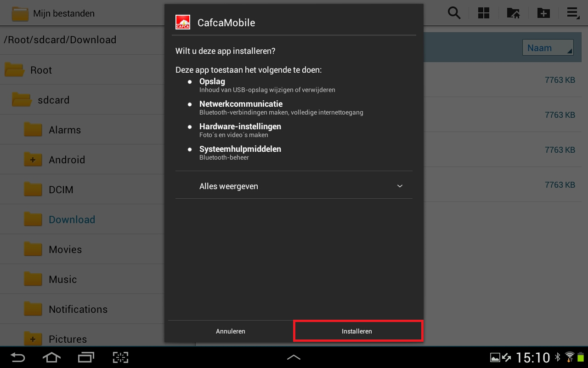
Task: Tap the Android home button
Action: 51,357
